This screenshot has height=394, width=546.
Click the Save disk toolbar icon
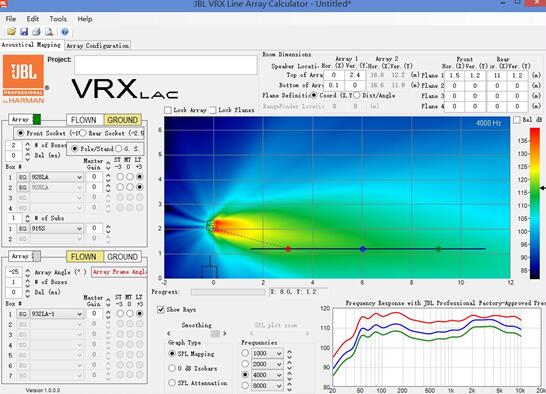[24, 32]
